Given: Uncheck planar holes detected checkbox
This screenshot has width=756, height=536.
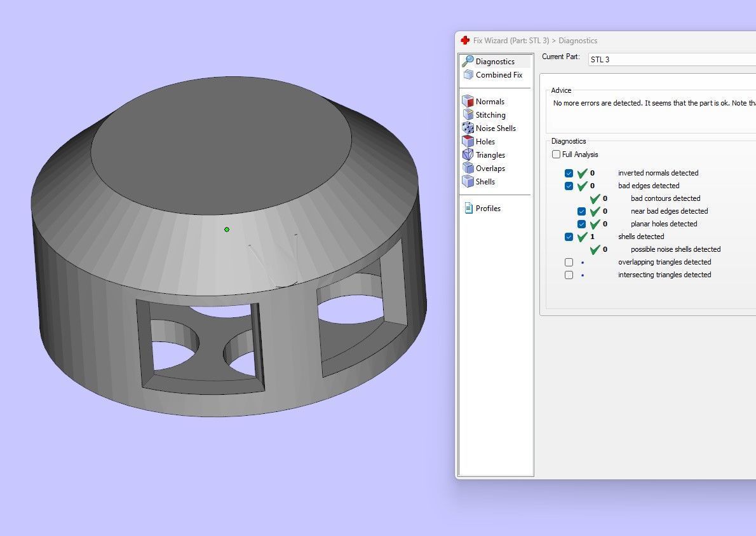Looking at the screenshot, I should (581, 224).
